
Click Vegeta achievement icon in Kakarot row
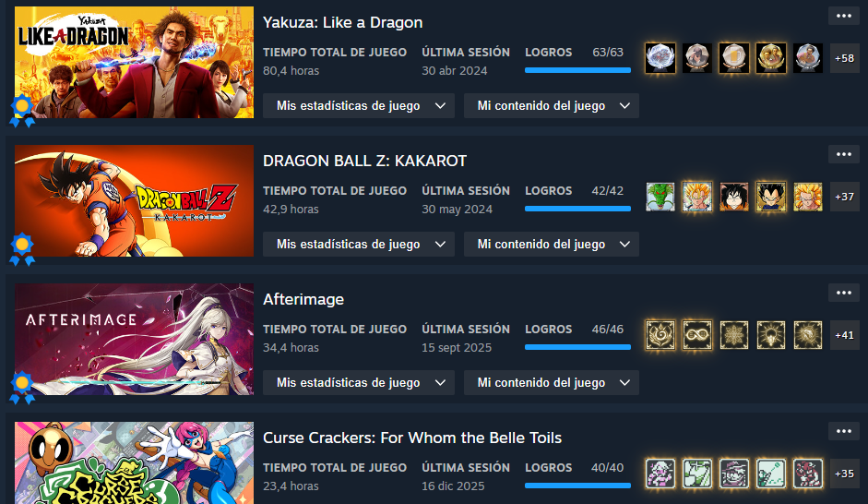pyautogui.click(x=771, y=197)
